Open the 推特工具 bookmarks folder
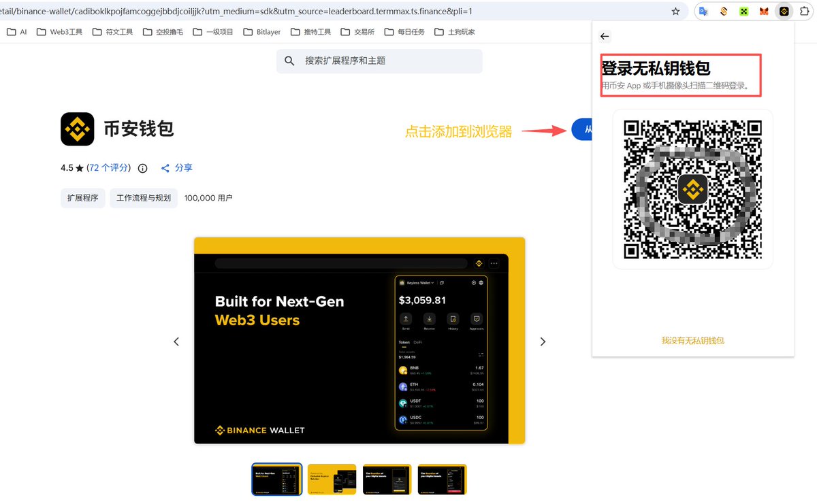817x504 pixels. (310, 32)
